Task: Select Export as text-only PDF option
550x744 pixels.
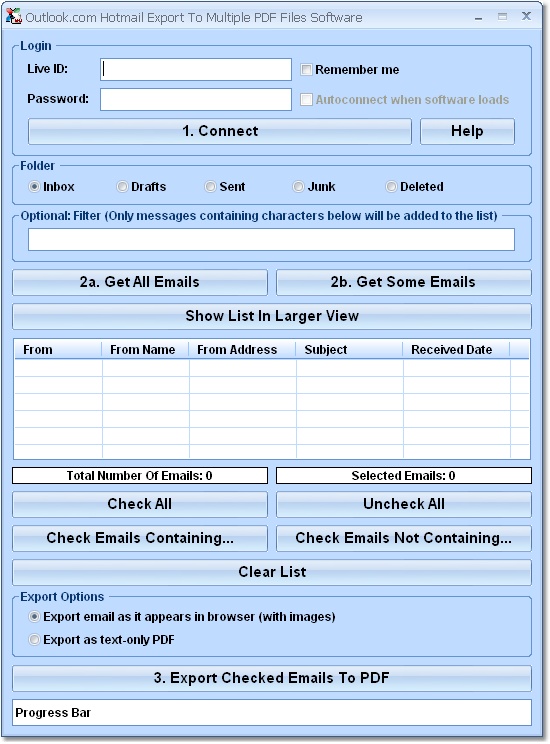Action: pos(34,640)
